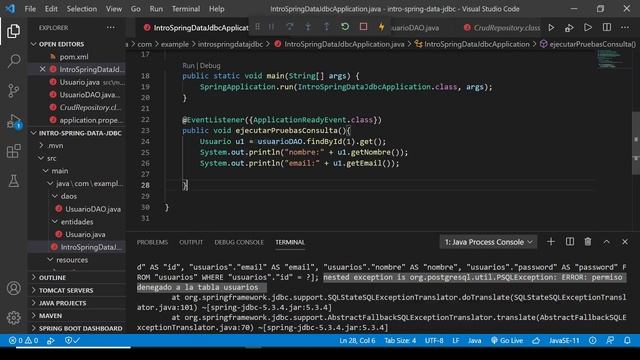Stop the debug session
This screenshot has height=360, width=640.
pos(363,27)
